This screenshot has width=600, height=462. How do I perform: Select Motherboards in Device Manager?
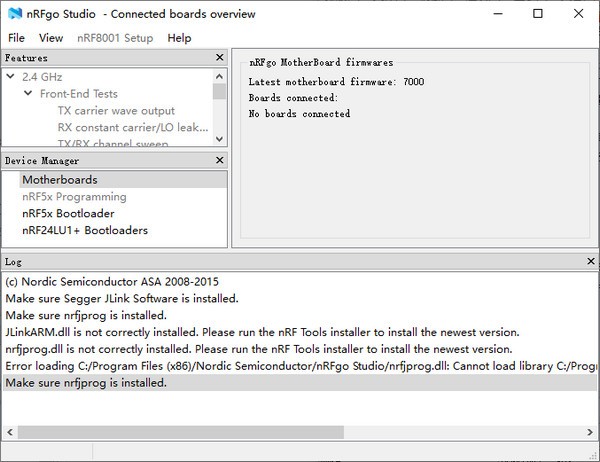(60, 180)
